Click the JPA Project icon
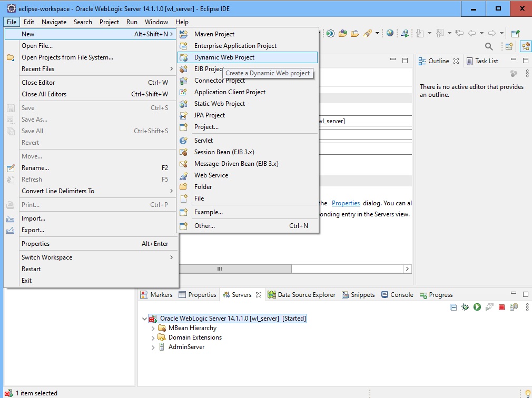 click(x=183, y=115)
